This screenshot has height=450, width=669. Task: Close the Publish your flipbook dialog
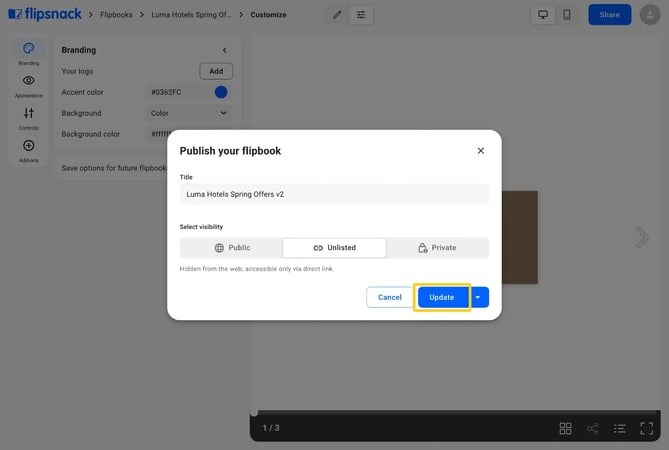point(480,151)
